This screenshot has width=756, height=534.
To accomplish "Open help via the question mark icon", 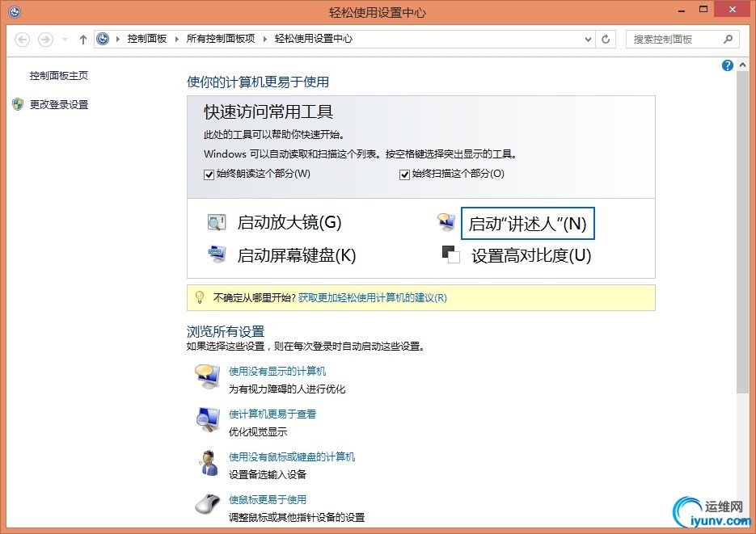I will pos(727,65).
